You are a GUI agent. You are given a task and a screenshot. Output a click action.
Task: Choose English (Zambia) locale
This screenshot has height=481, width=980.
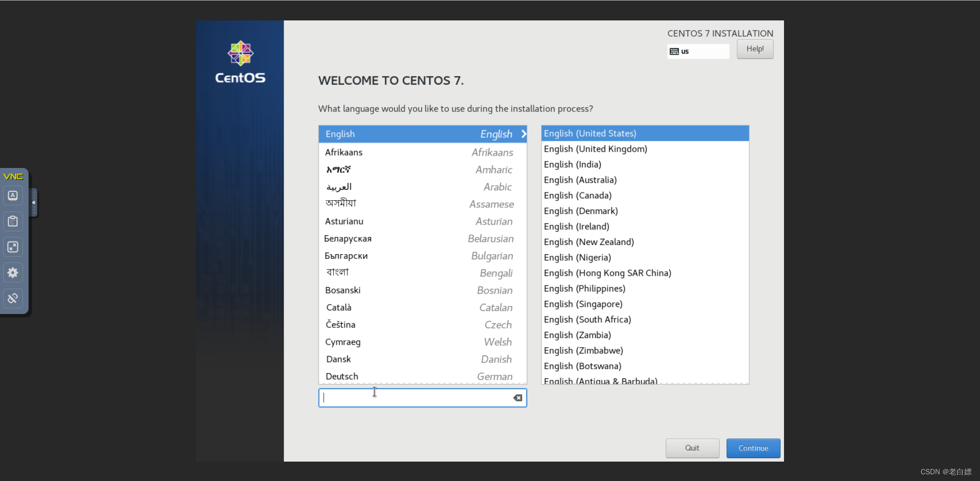645,335
